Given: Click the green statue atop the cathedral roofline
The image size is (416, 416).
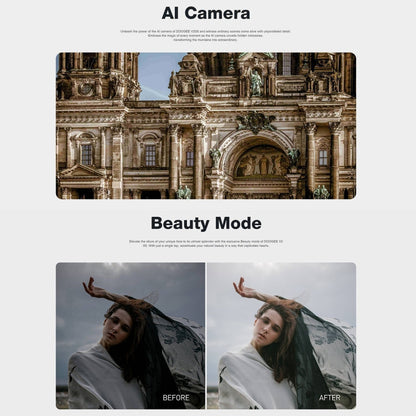Looking at the screenshot, I should [256, 82].
